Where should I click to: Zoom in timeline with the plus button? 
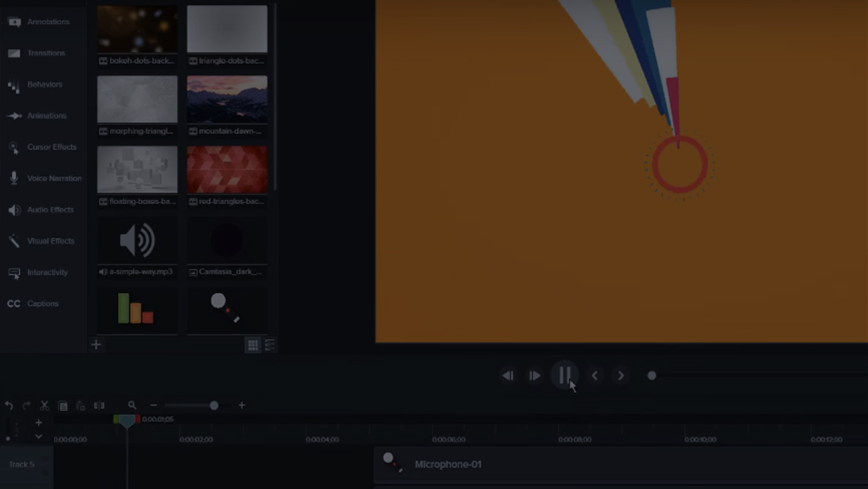[x=242, y=405]
